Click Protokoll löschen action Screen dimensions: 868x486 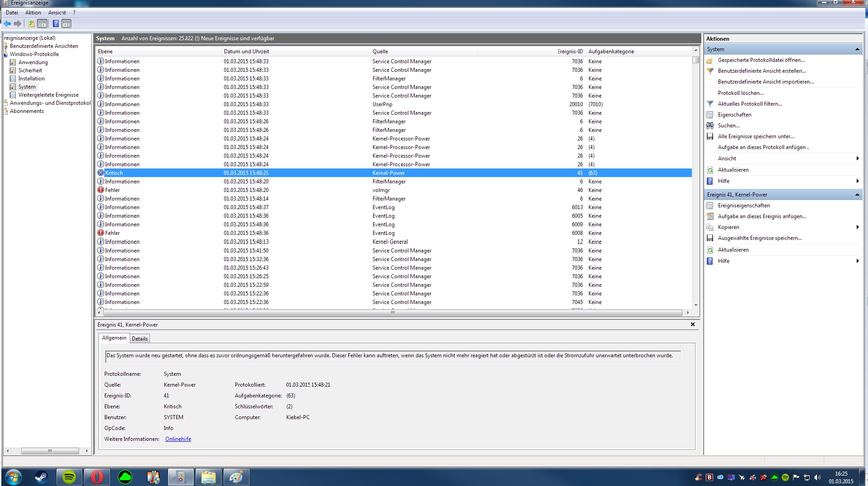pos(741,93)
